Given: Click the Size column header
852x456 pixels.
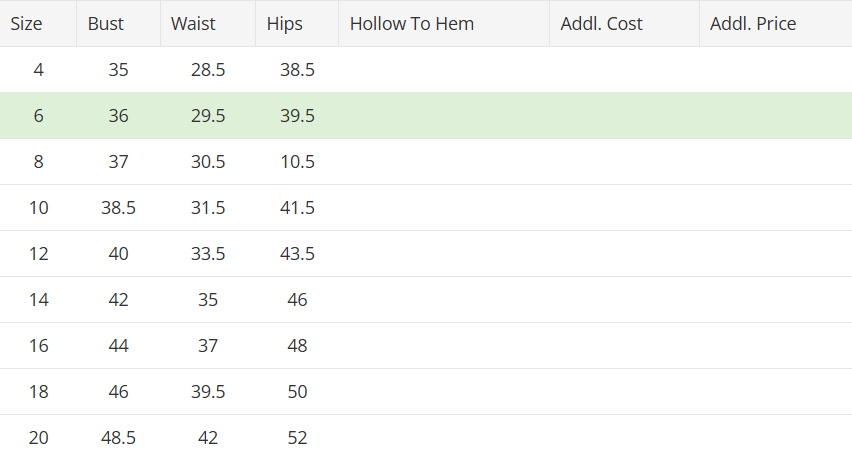Looking at the screenshot, I should point(38,23).
